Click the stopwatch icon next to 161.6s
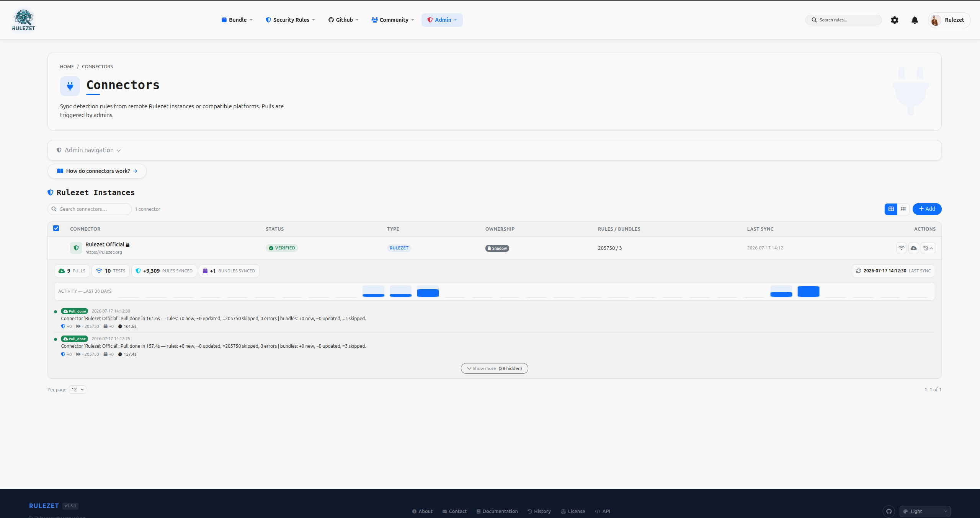The width and height of the screenshot is (980, 518). [120, 326]
